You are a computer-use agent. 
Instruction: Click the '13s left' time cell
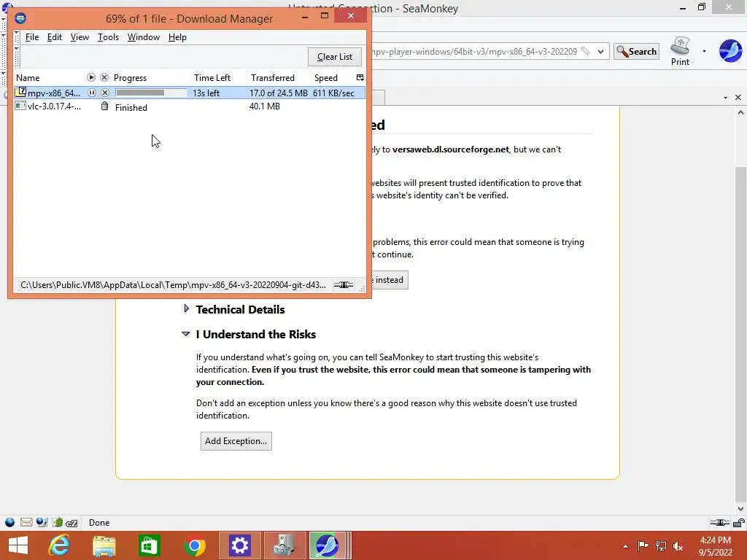pos(206,93)
